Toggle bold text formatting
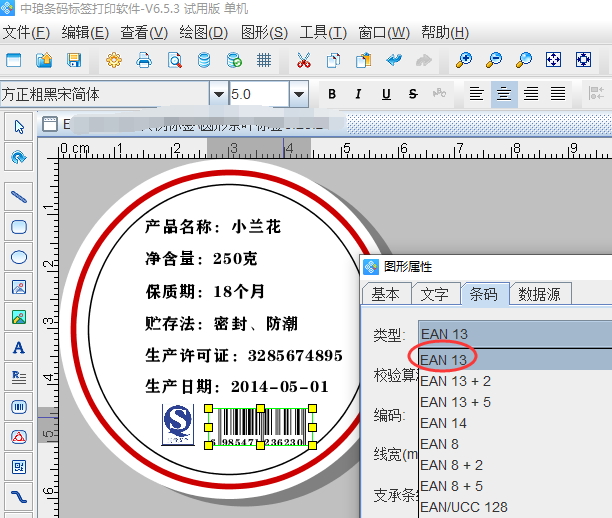The height and width of the screenshot is (518, 612). [x=332, y=94]
